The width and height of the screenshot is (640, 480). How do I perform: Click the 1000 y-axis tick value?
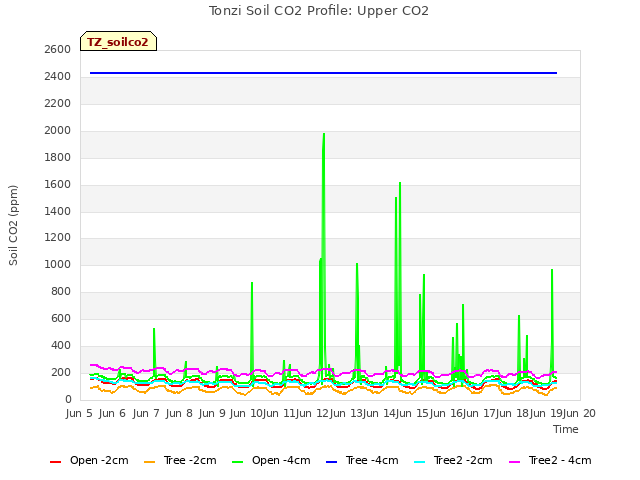point(58,264)
